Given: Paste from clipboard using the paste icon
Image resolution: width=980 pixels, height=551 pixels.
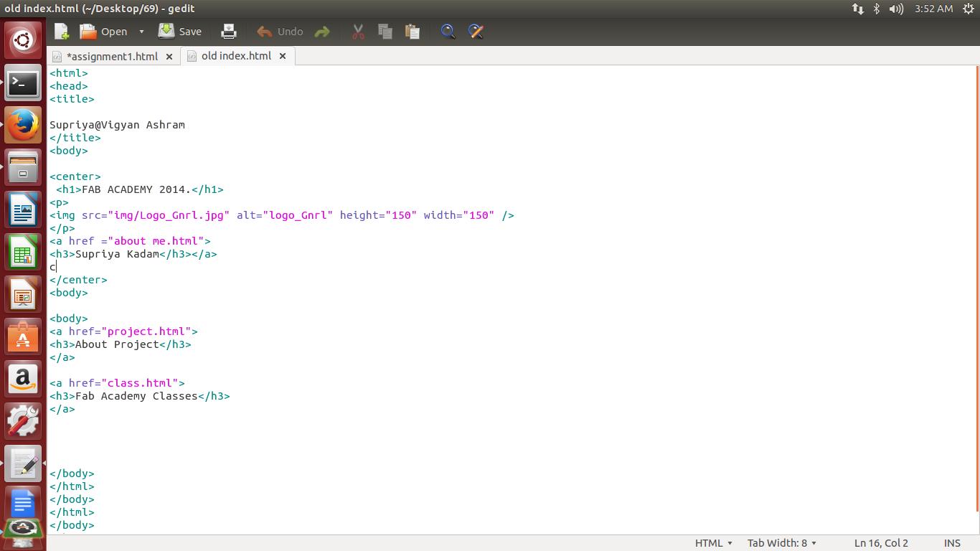Looking at the screenshot, I should point(412,32).
